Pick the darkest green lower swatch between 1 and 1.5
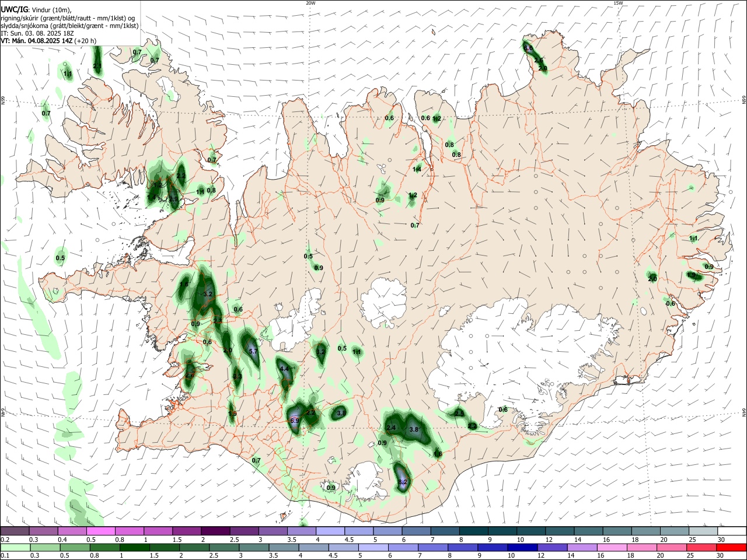Screen dimensions: 747x560 [x=134, y=548]
